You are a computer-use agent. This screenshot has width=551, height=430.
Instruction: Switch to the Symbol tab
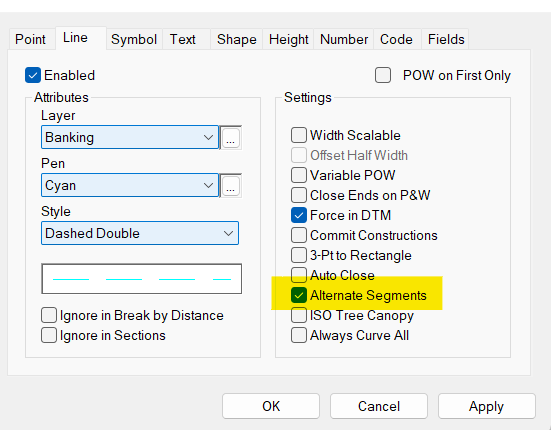point(134,39)
